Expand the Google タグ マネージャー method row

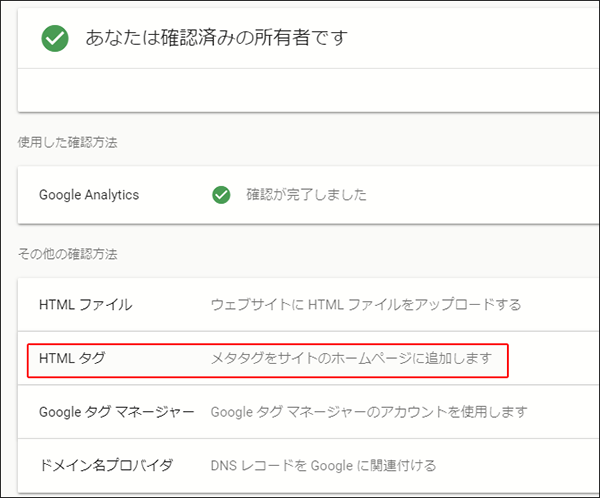pos(308,412)
